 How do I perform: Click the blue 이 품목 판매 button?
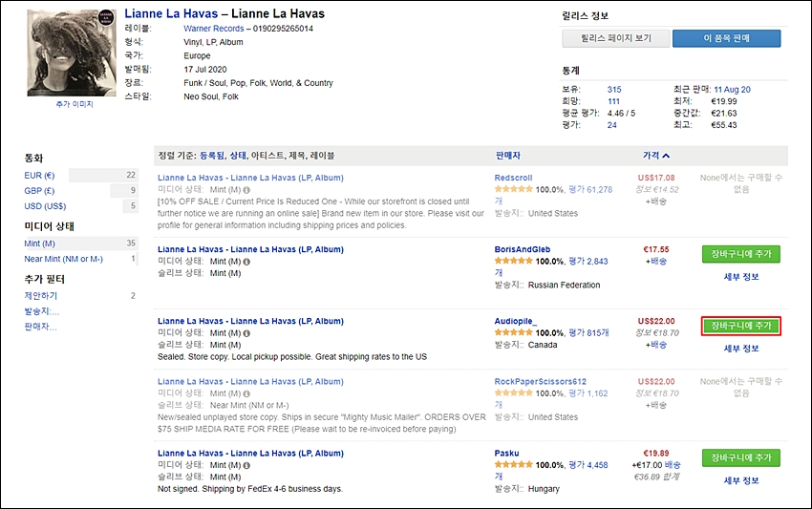coord(727,38)
